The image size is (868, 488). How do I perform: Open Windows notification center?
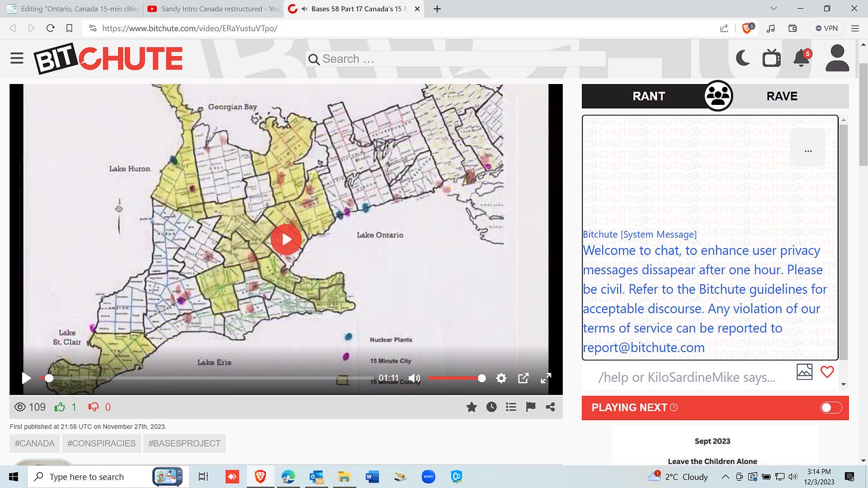(x=850, y=477)
